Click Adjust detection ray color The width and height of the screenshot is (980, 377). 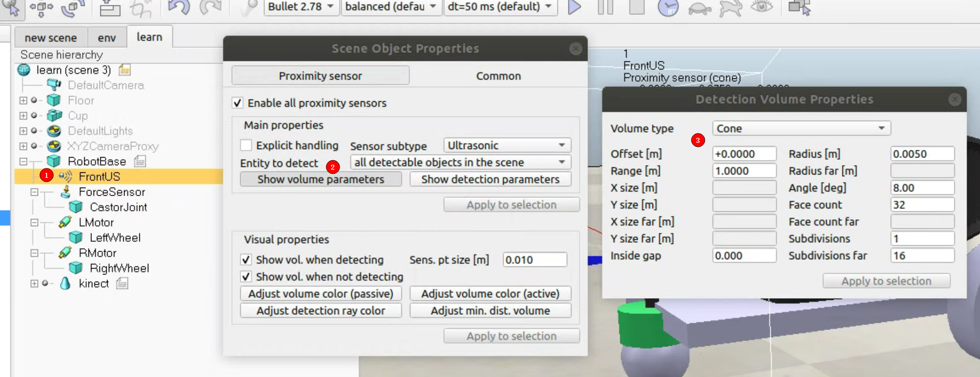point(321,310)
